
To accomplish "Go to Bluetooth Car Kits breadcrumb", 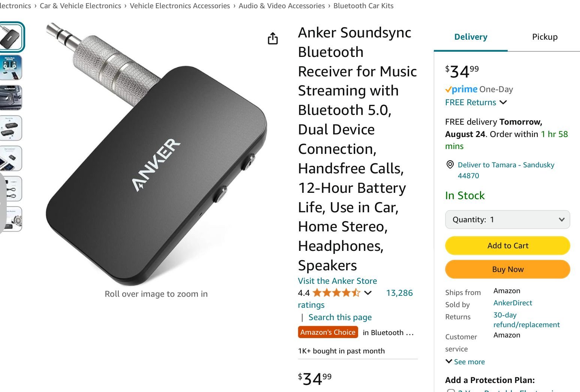I will point(363,6).
